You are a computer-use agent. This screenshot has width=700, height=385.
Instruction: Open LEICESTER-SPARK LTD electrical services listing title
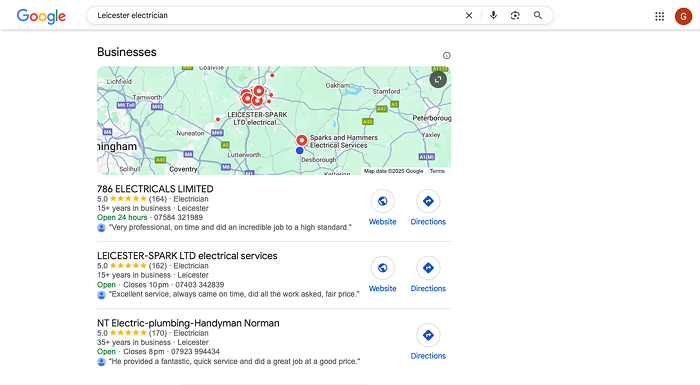tap(187, 256)
